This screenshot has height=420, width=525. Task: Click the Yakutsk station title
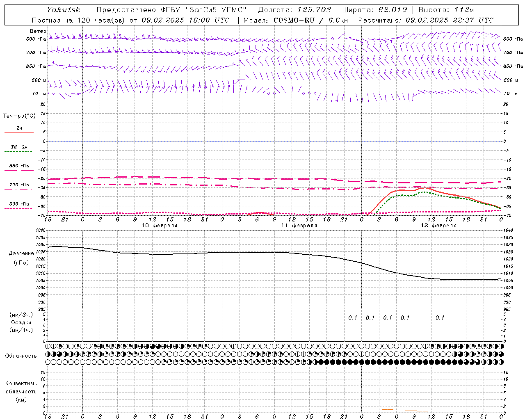point(63,10)
